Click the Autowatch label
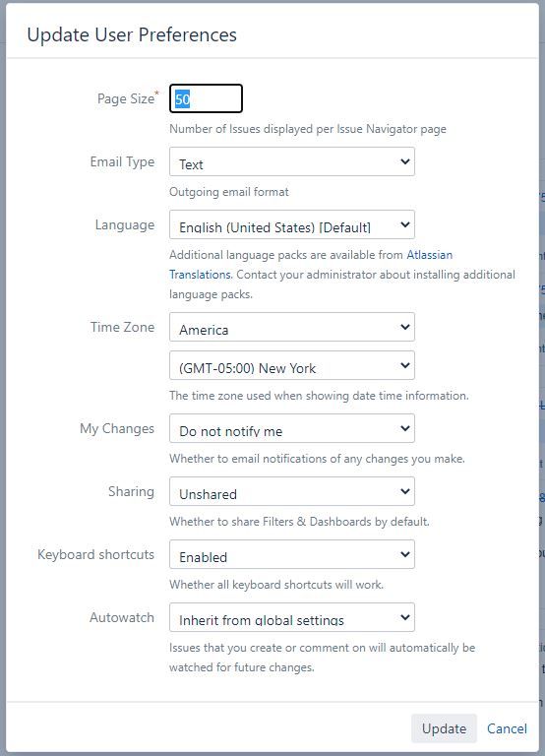The height and width of the screenshot is (756, 545). click(122, 617)
